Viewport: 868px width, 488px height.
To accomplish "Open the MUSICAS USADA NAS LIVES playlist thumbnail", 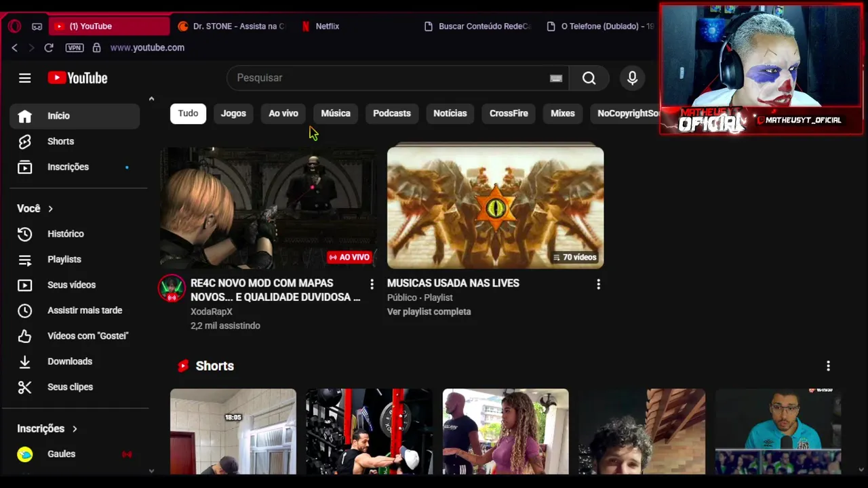I will pyautogui.click(x=495, y=207).
